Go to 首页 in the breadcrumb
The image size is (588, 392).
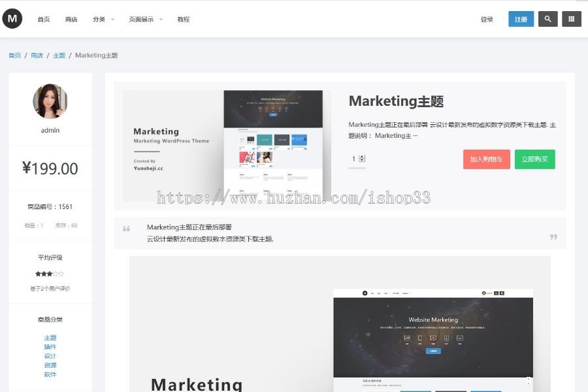pos(14,56)
